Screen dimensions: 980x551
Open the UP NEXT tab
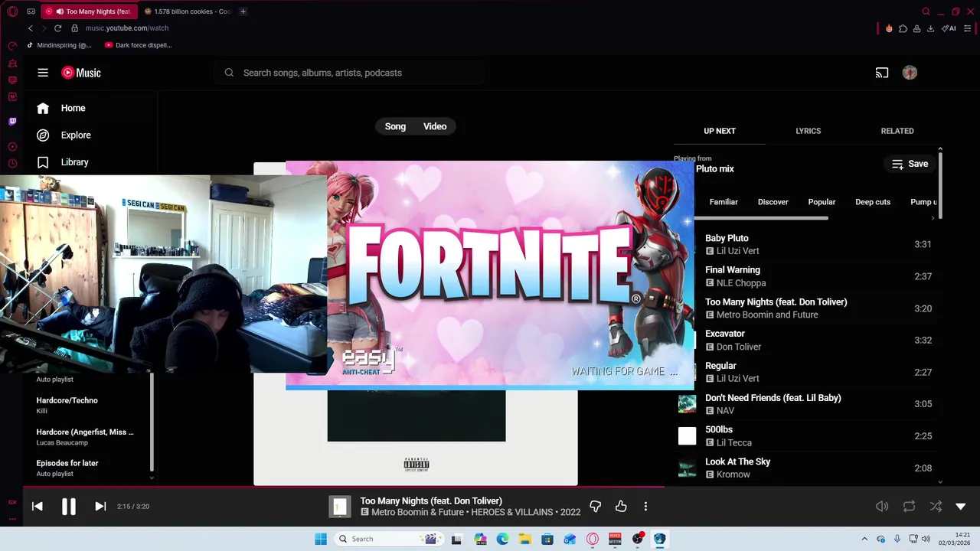720,131
